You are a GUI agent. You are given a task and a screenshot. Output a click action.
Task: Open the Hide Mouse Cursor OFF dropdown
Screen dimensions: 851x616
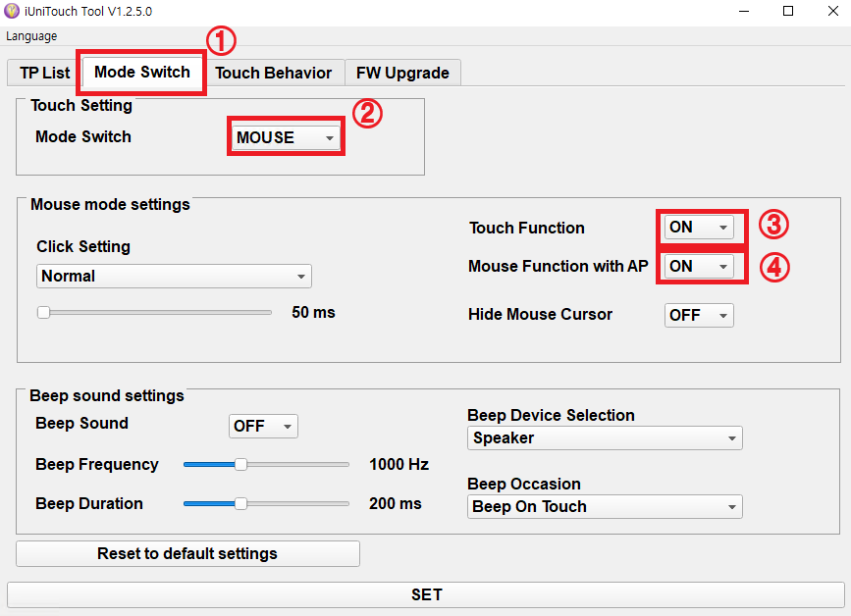tap(699, 315)
